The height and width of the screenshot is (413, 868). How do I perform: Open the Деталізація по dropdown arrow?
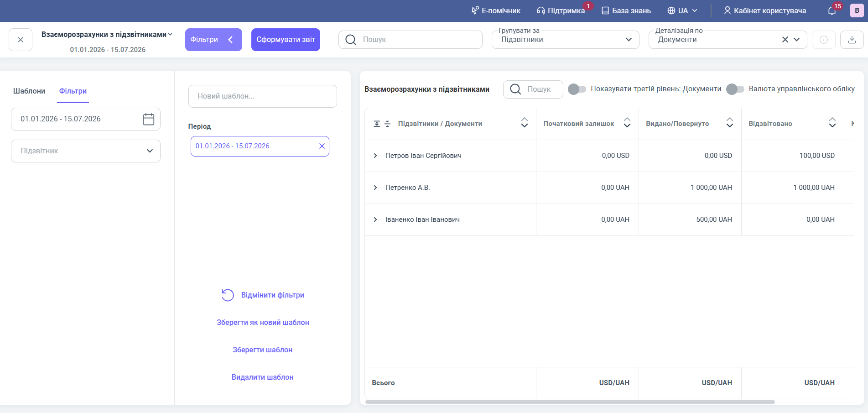tap(797, 40)
